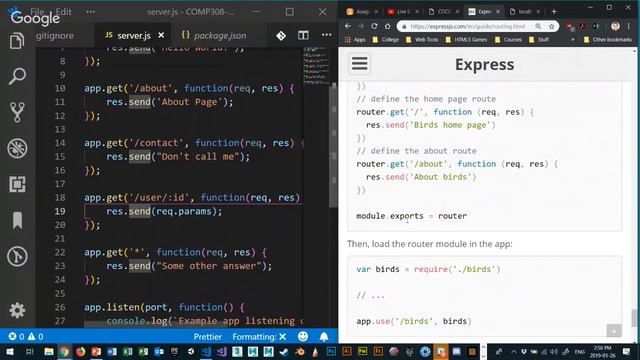This screenshot has height=360, width=640.
Task: Close the server.js tab
Action: point(161,36)
